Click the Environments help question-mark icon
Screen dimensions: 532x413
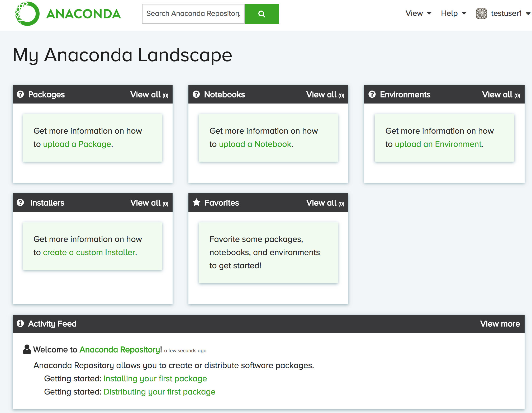tap(372, 94)
